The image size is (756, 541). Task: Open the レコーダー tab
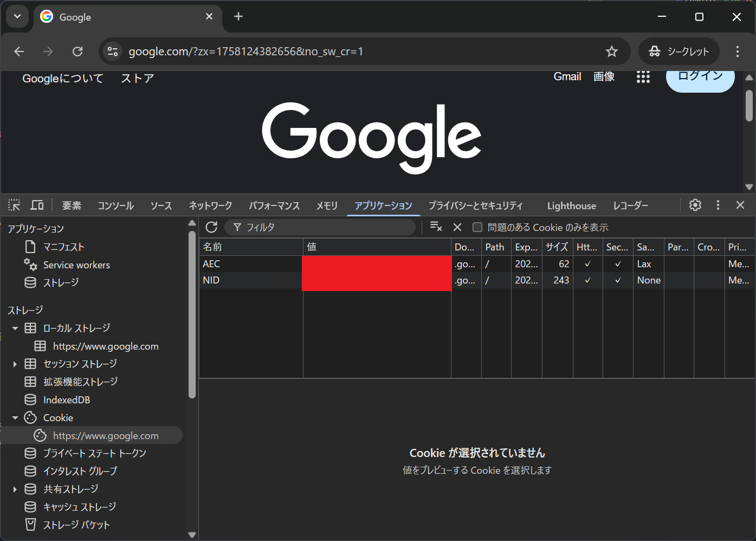(630, 205)
